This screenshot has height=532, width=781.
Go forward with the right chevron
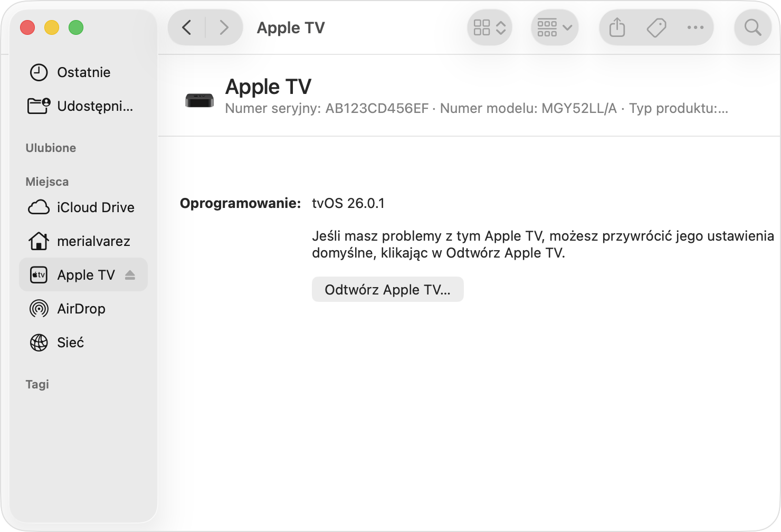point(224,27)
